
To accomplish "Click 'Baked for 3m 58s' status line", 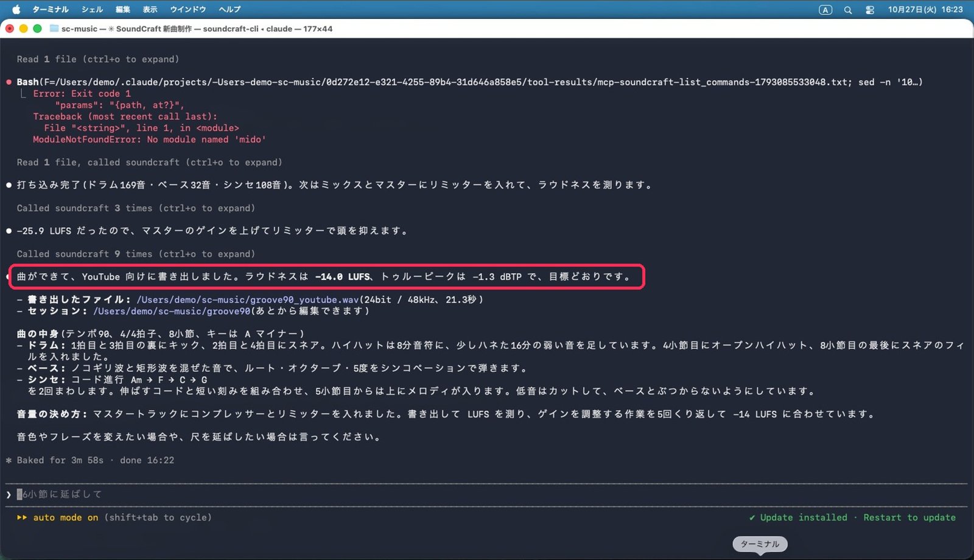I will (90, 460).
